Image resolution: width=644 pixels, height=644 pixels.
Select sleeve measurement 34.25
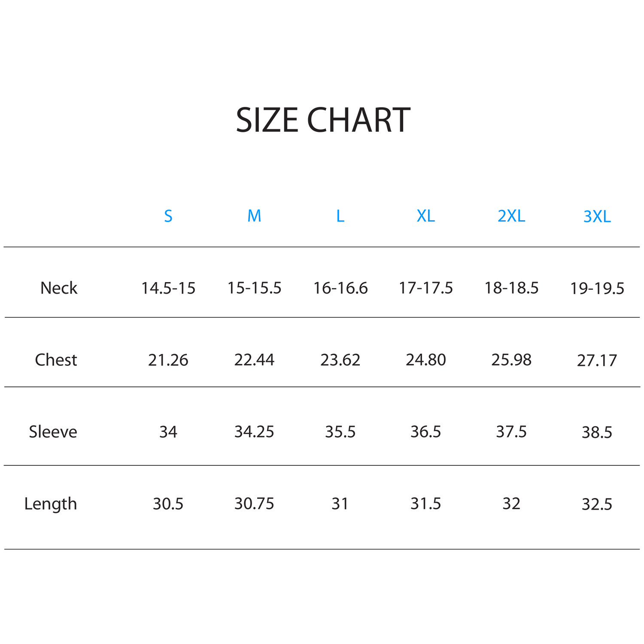click(254, 432)
